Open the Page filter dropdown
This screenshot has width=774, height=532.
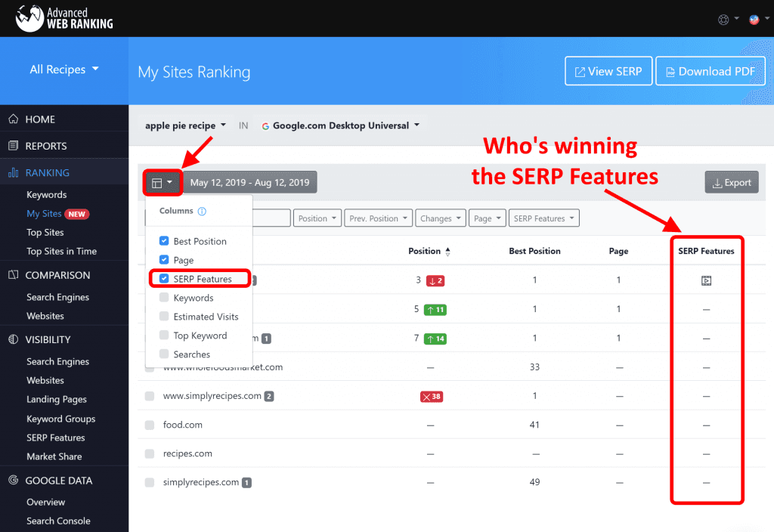tap(488, 218)
